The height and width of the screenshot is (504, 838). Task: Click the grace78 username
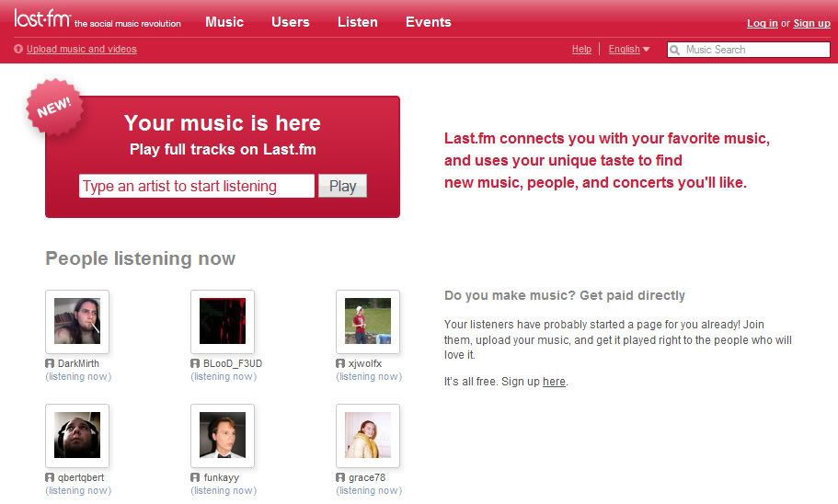pyautogui.click(x=367, y=477)
